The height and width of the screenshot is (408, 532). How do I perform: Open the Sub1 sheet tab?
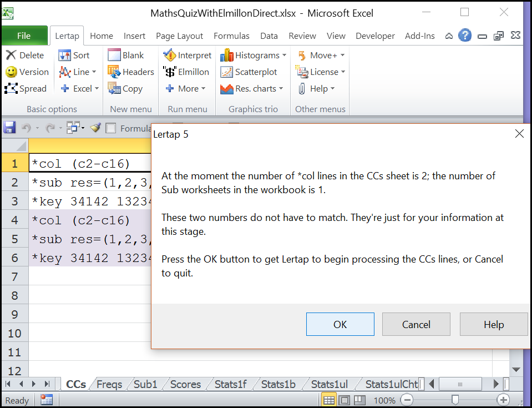pyautogui.click(x=145, y=384)
